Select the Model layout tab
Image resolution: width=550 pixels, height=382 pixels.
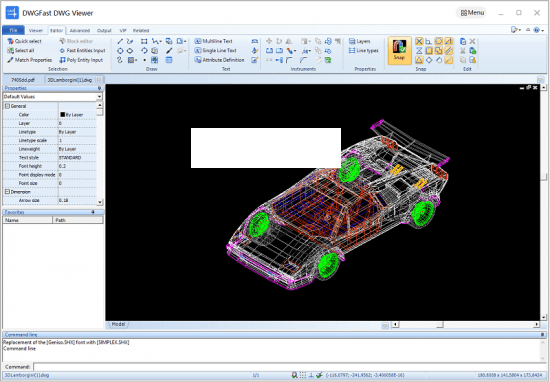[118, 324]
